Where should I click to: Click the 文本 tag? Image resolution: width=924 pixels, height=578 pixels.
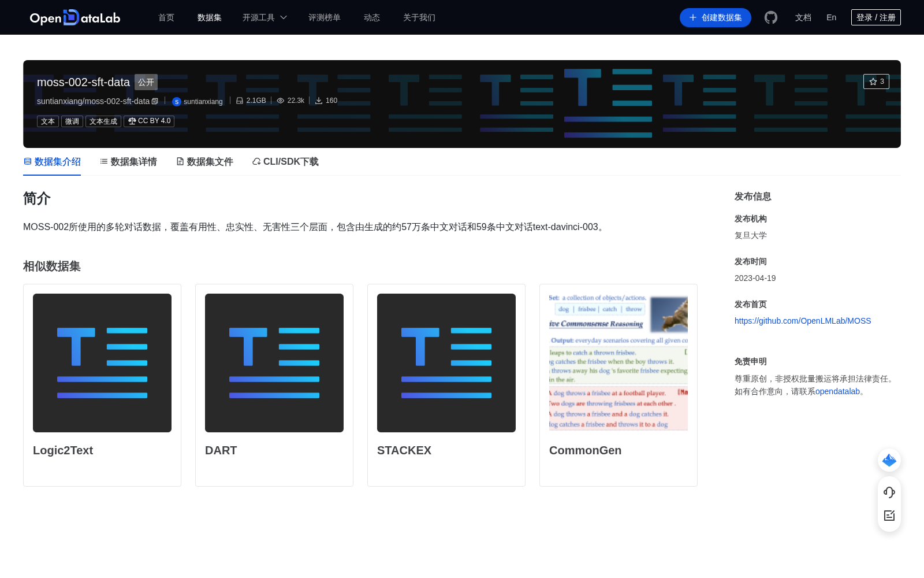point(48,121)
